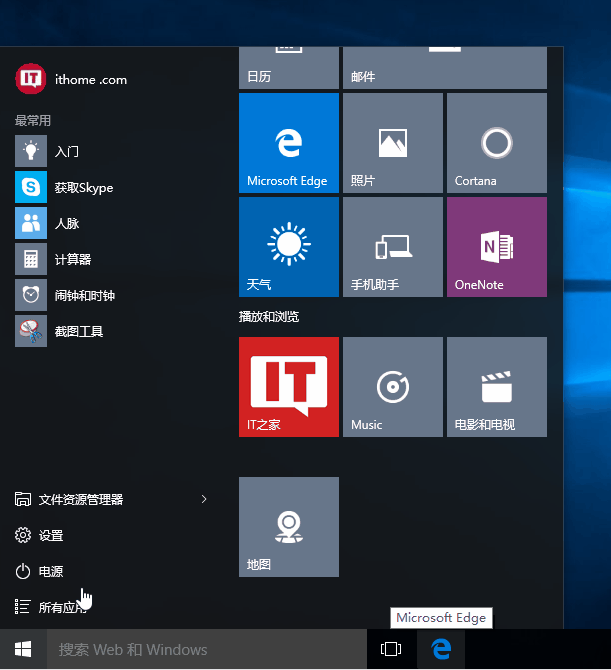Launch the 手机助手 tile
The image size is (611, 670).
(x=392, y=246)
